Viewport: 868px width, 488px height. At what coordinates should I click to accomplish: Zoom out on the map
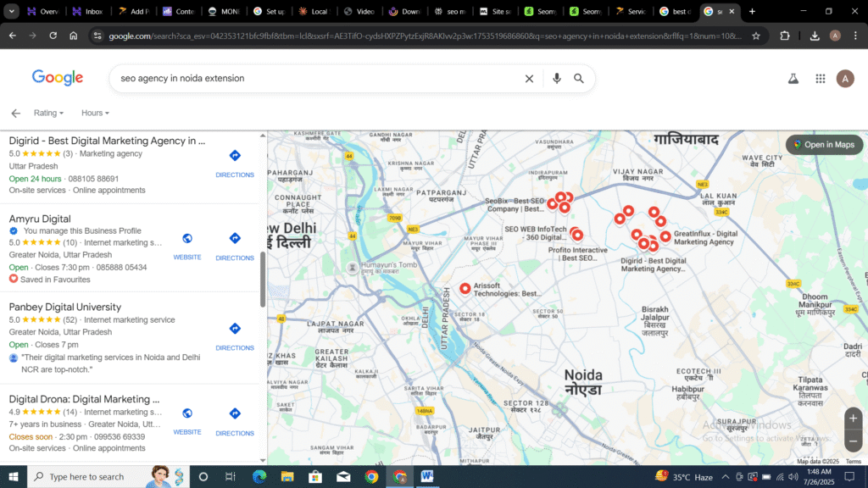pos(853,441)
